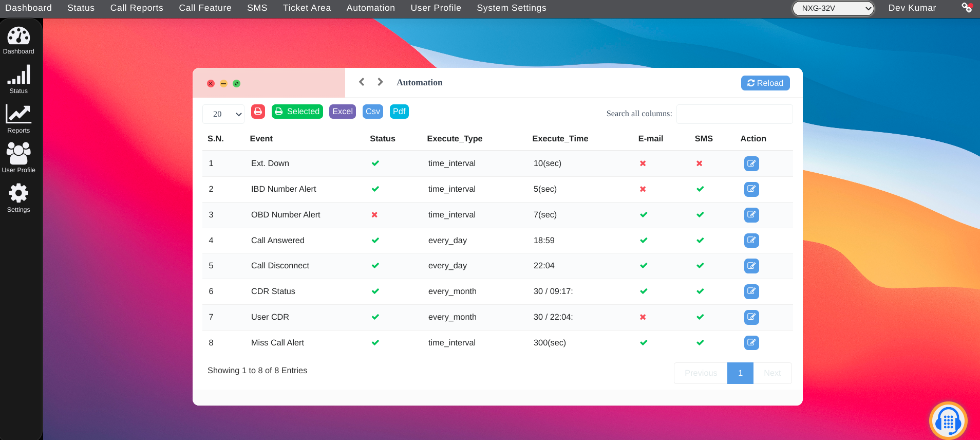
Task: Click Dev Kumar user name
Action: [x=912, y=8]
